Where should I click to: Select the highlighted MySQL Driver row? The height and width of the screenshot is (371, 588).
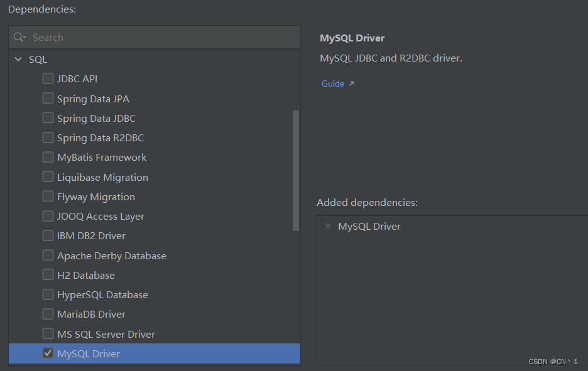point(155,353)
